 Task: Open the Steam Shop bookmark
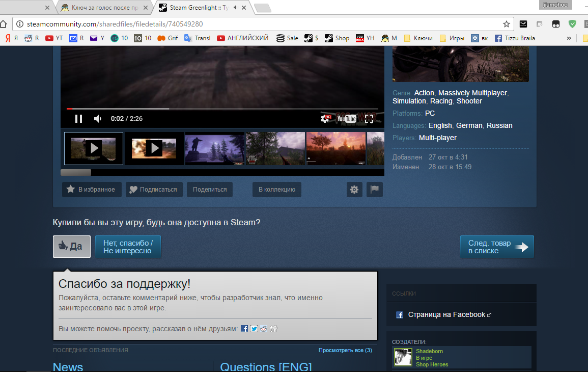click(337, 38)
